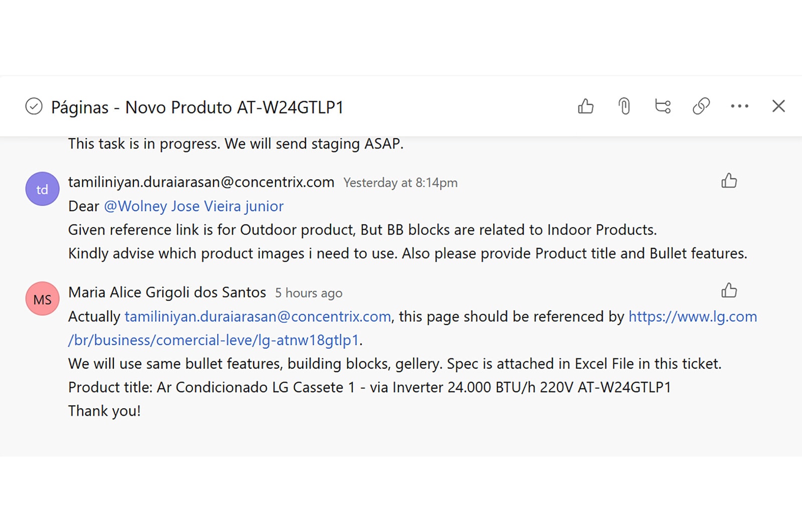
Task: Open the tamiliniyan email mention in Maria's comment
Action: tap(258, 317)
